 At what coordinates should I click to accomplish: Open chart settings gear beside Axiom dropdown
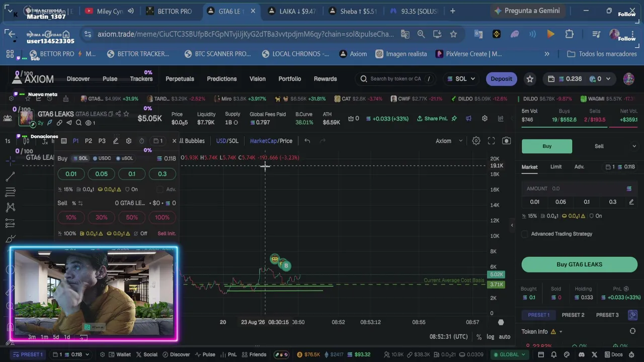coord(476,141)
